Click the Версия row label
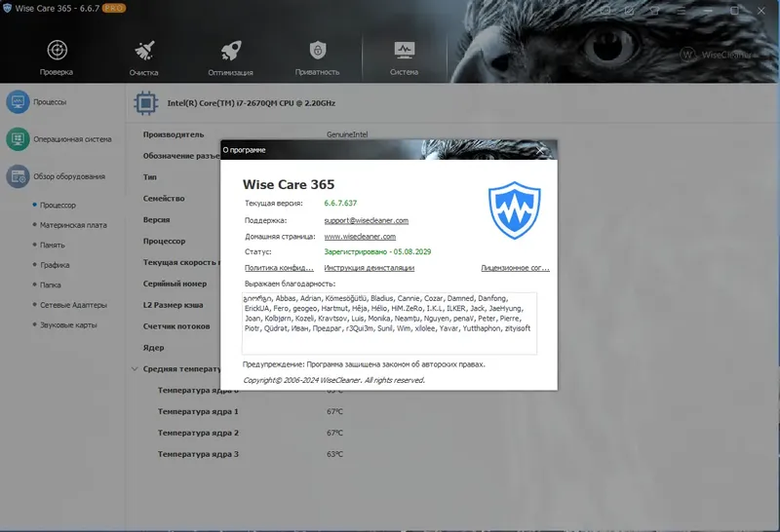The width and height of the screenshot is (780, 532). 157,220
